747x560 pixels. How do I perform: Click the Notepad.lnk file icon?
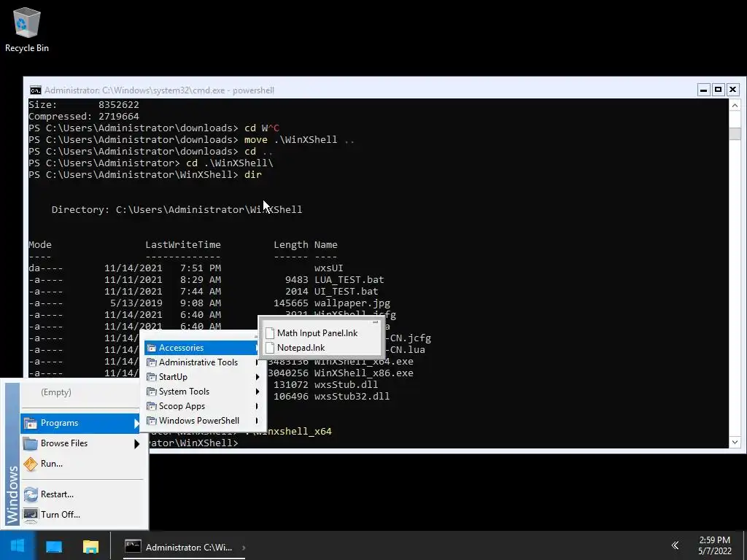click(x=270, y=348)
